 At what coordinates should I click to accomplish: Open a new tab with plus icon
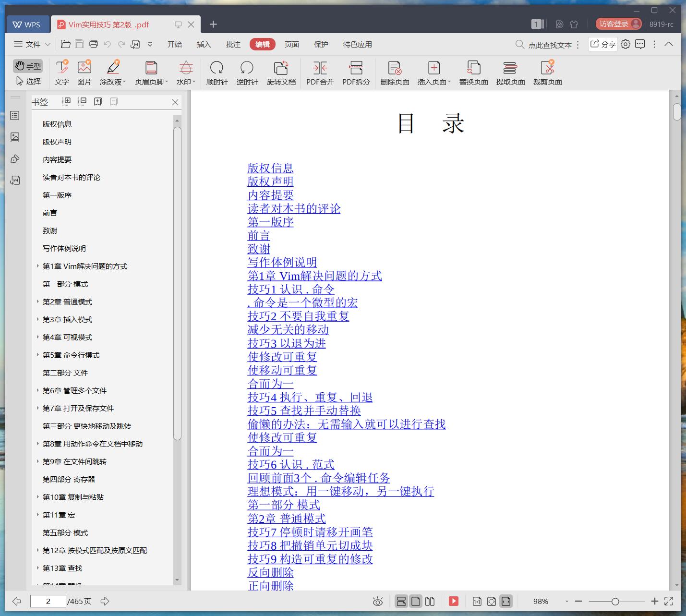click(x=214, y=24)
